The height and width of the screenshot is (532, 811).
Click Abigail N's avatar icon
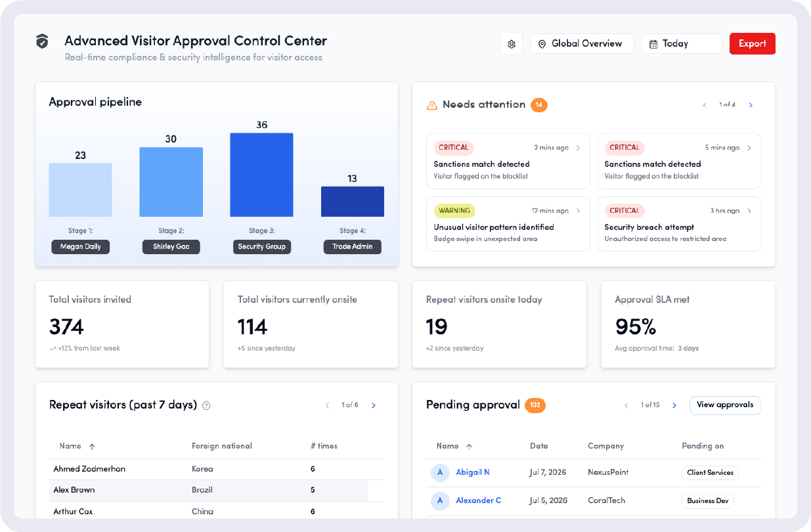(x=440, y=472)
